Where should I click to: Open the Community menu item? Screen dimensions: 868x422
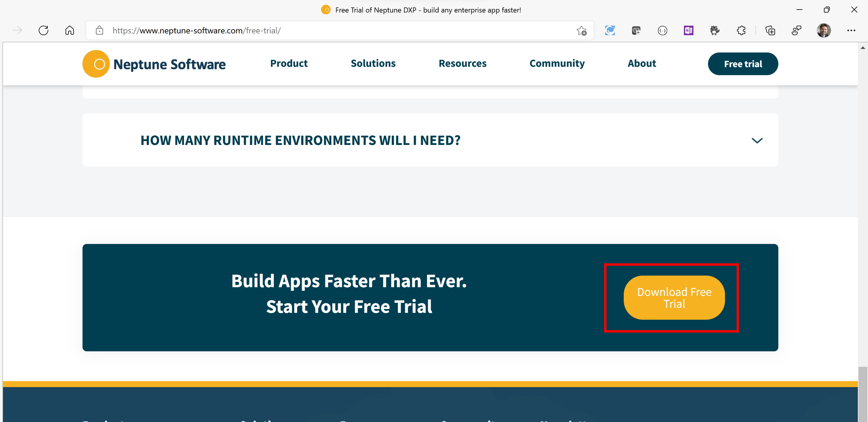(x=557, y=64)
